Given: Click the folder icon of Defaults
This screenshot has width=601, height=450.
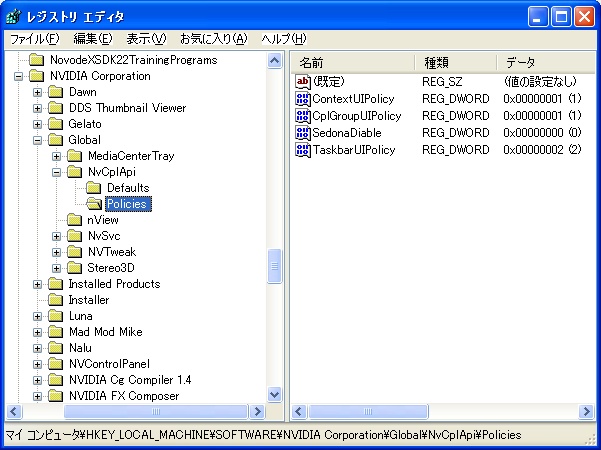Looking at the screenshot, I should click(x=94, y=188).
